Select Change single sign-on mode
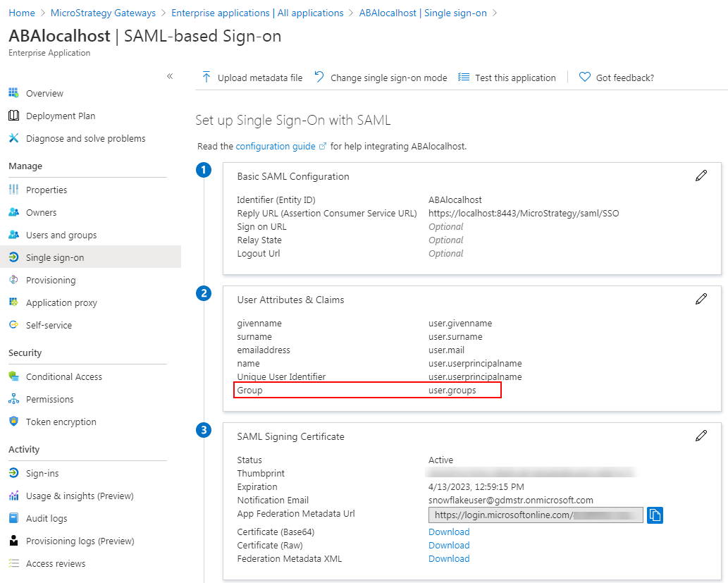Image resolution: width=728 pixels, height=583 pixels. coord(381,78)
